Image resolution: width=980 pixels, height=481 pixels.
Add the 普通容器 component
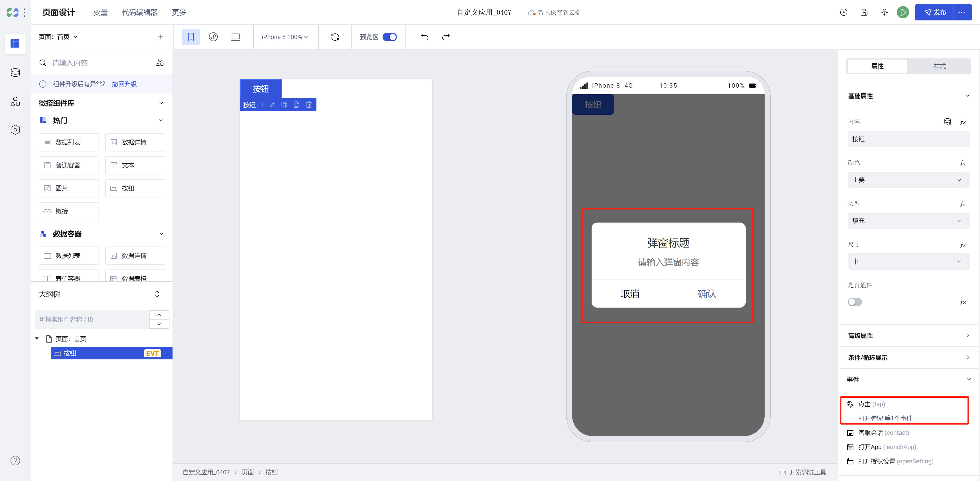point(69,165)
